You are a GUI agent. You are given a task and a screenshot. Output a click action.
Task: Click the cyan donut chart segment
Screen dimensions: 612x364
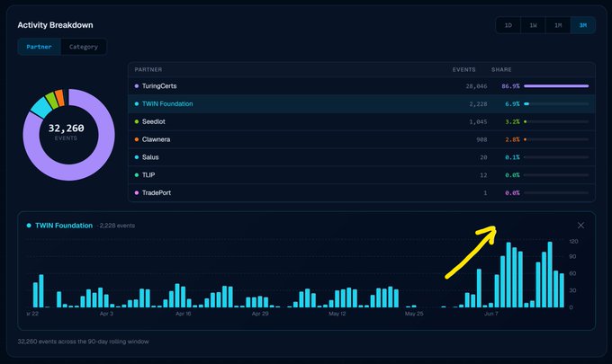coord(40,108)
